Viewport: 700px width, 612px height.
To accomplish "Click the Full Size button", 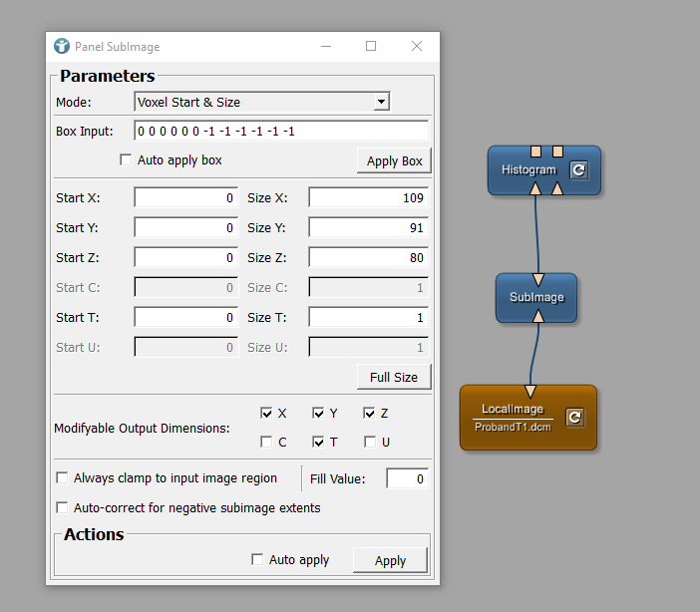I will [x=394, y=377].
